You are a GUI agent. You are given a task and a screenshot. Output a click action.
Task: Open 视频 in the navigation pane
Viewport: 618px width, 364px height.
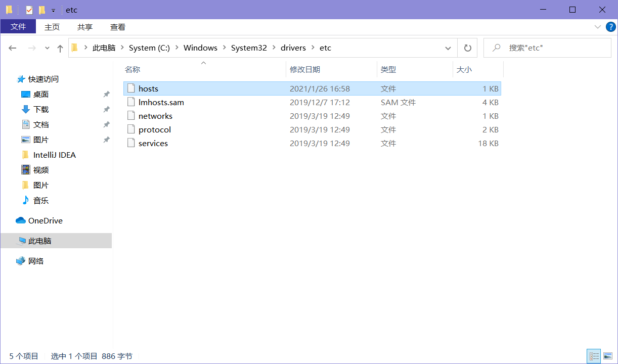[x=41, y=170]
